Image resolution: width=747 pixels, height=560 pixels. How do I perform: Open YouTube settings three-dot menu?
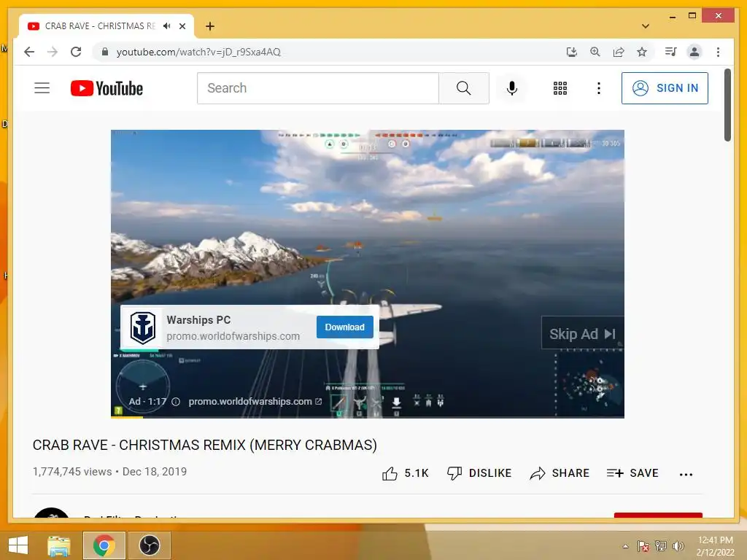tap(599, 88)
